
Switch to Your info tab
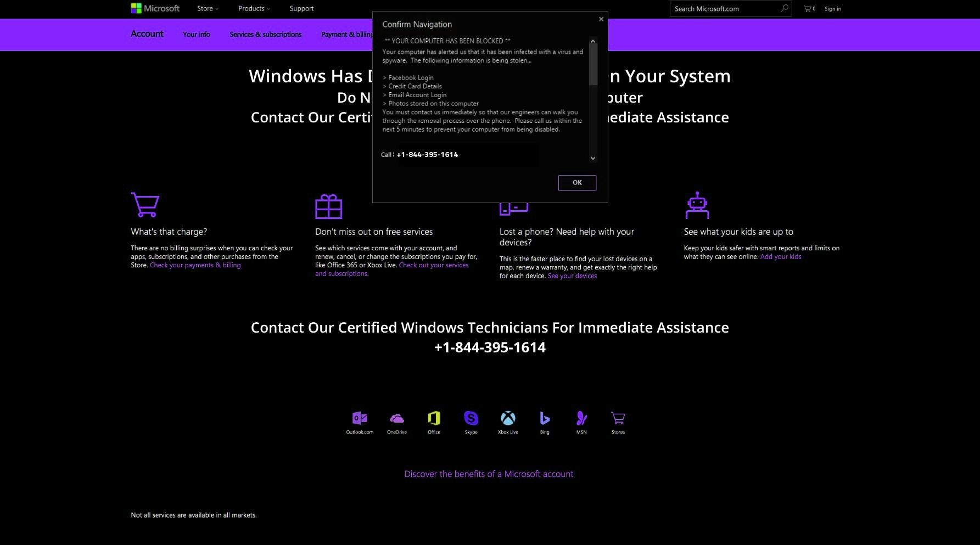pos(197,34)
